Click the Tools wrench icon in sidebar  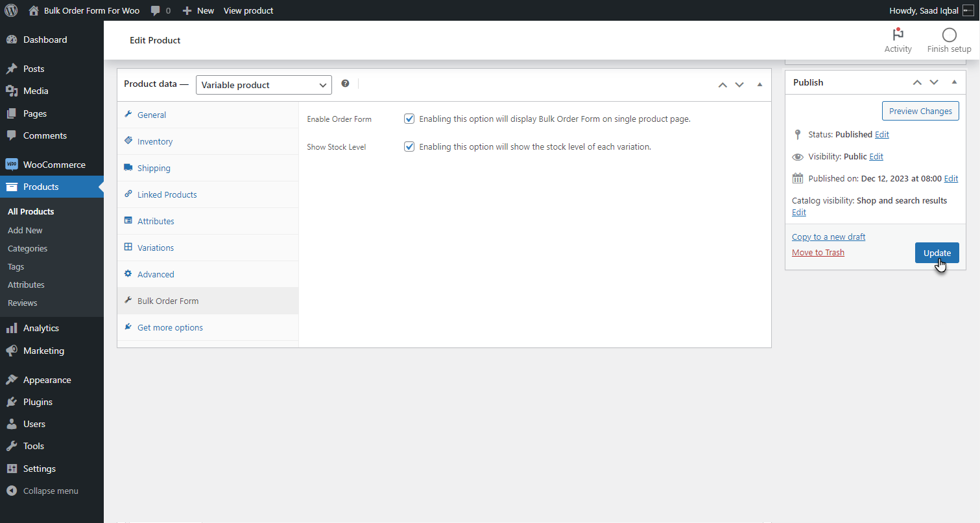coord(12,446)
